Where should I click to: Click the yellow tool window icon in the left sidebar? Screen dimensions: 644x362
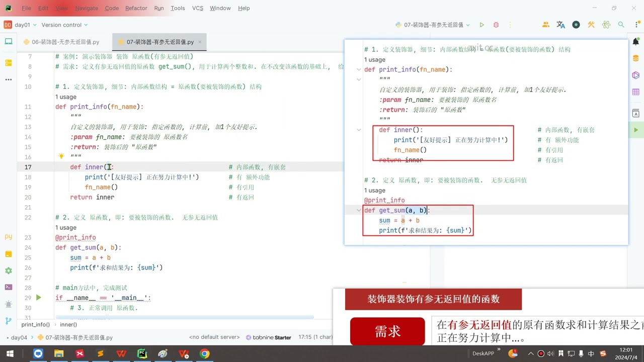9,63
